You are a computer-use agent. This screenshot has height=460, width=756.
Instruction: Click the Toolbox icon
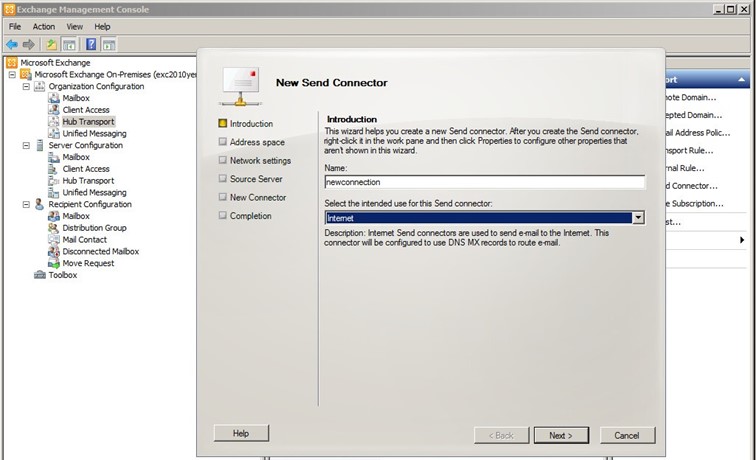pyautogui.click(x=40, y=275)
